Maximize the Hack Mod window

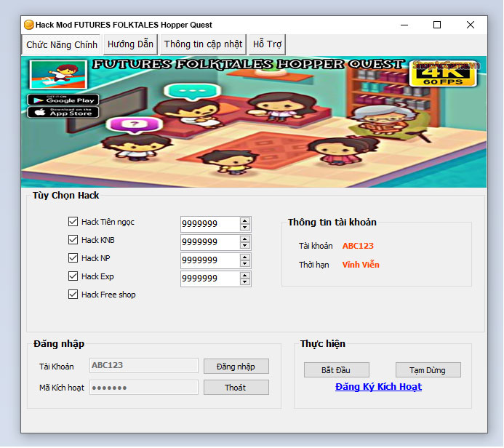[x=437, y=25]
